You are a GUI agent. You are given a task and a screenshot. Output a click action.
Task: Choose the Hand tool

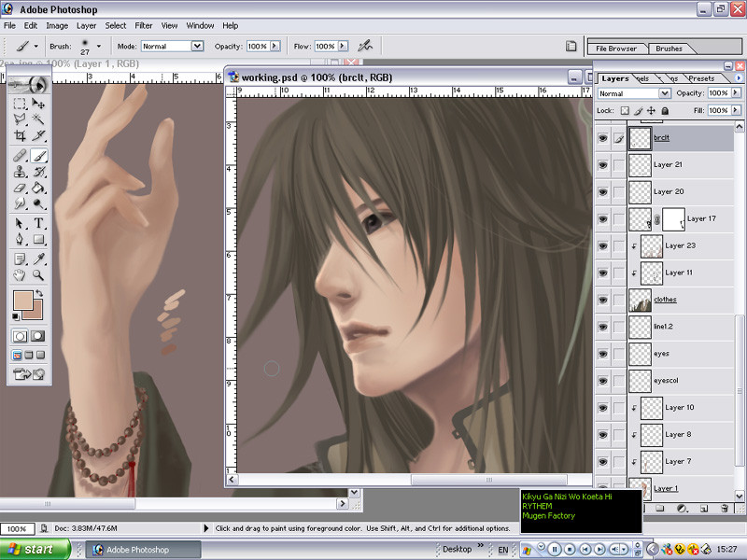20,274
